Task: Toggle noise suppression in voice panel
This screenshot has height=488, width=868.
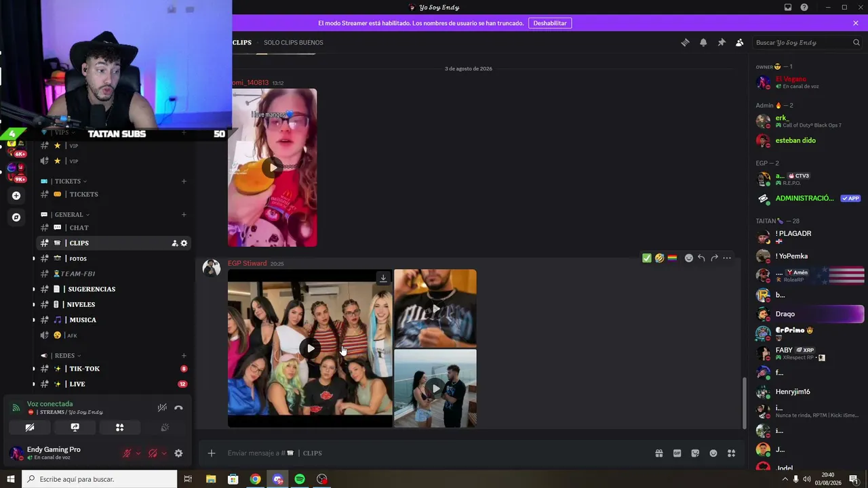Action: click(162, 408)
